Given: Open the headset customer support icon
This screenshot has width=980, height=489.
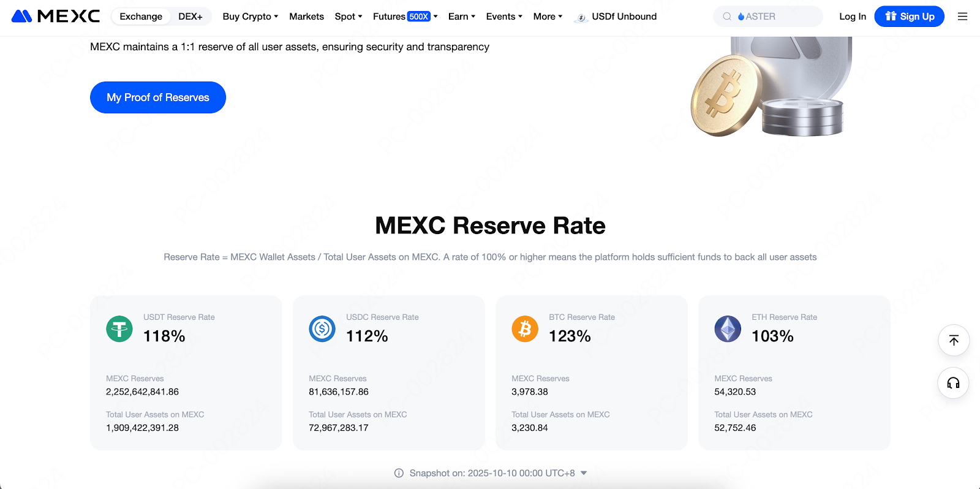Looking at the screenshot, I should pos(953,383).
